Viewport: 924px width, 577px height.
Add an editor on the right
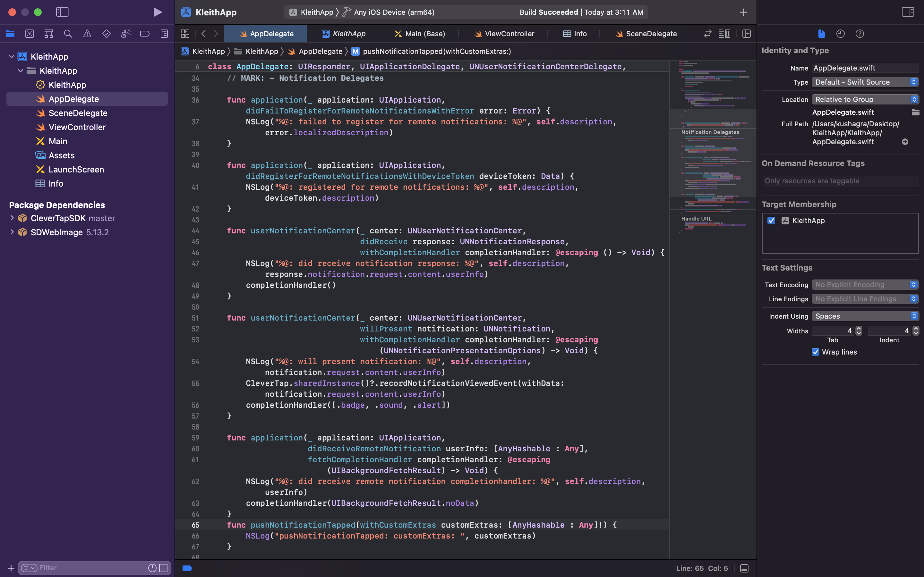pyautogui.click(x=747, y=34)
